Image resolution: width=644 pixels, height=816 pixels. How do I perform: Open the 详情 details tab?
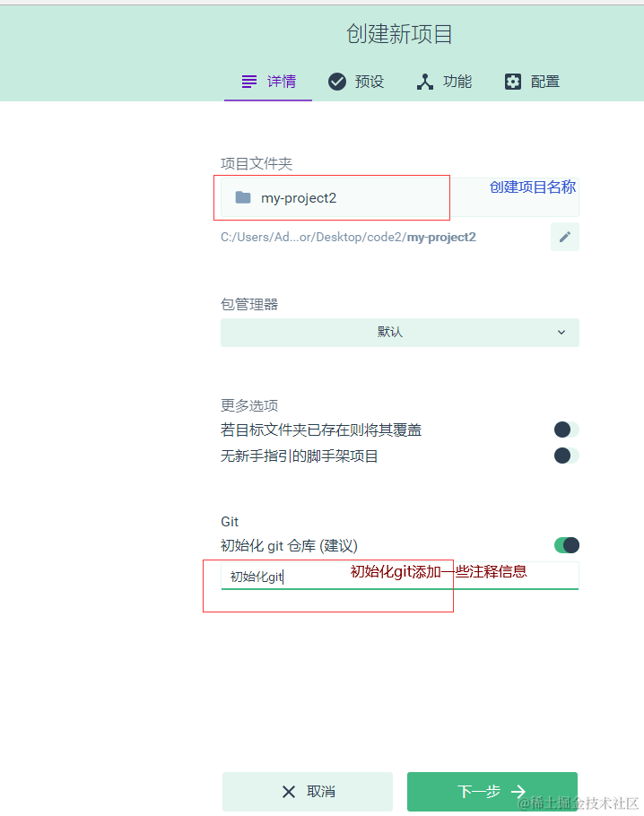[268, 82]
